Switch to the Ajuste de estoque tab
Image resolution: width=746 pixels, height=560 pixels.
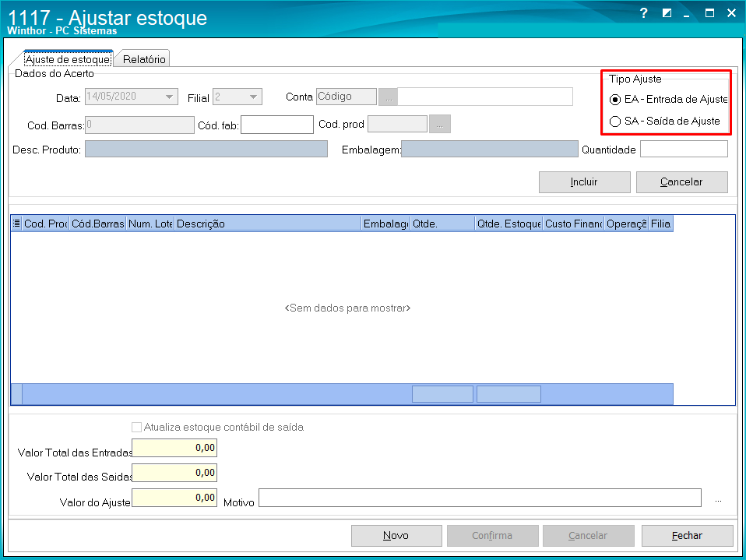(68, 59)
